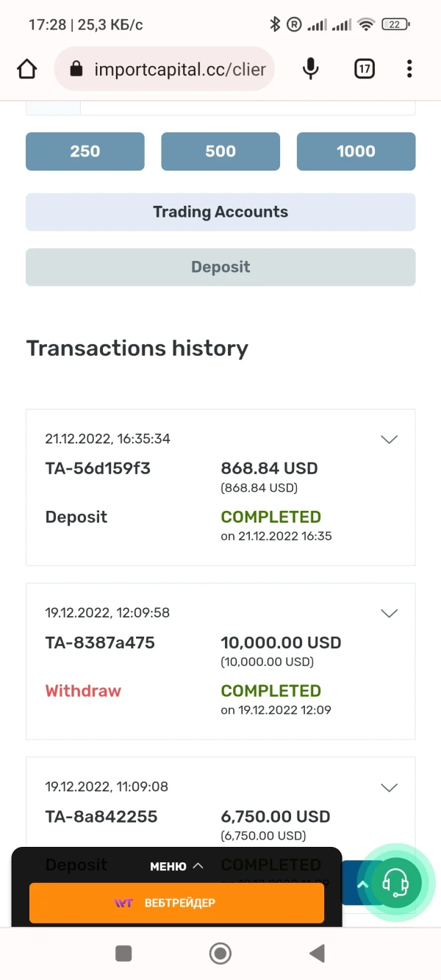Expand the МЕНЮ bottom menu
441x980 pixels.
(x=176, y=866)
